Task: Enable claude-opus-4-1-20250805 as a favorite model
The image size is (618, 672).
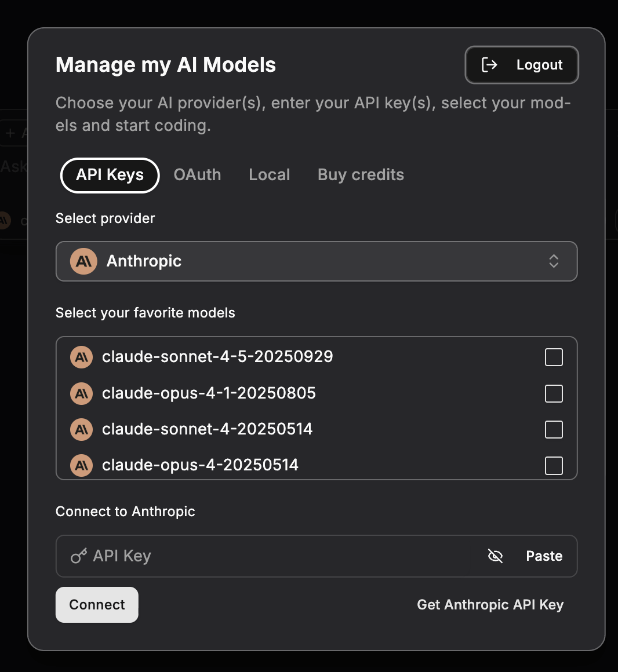Action: (554, 393)
